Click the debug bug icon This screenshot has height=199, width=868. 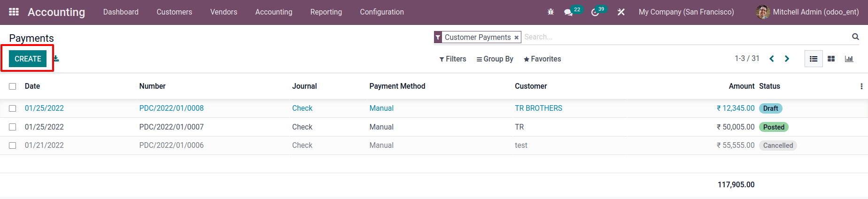coord(550,12)
